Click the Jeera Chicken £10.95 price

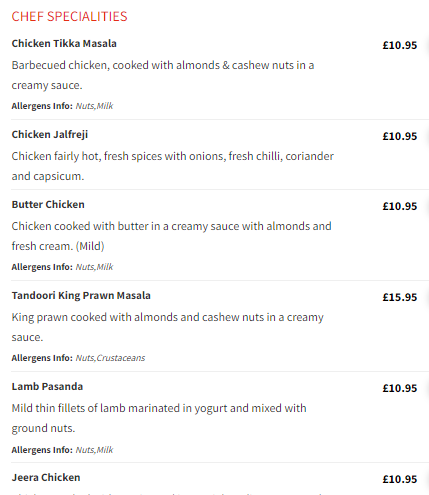pyautogui.click(x=400, y=479)
